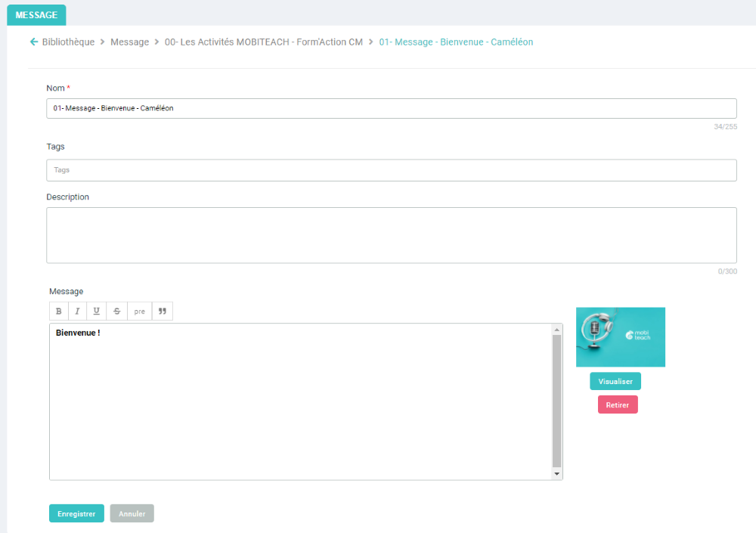Insert a blockquote with quote icon
Image resolution: width=756 pixels, height=533 pixels.
[163, 311]
